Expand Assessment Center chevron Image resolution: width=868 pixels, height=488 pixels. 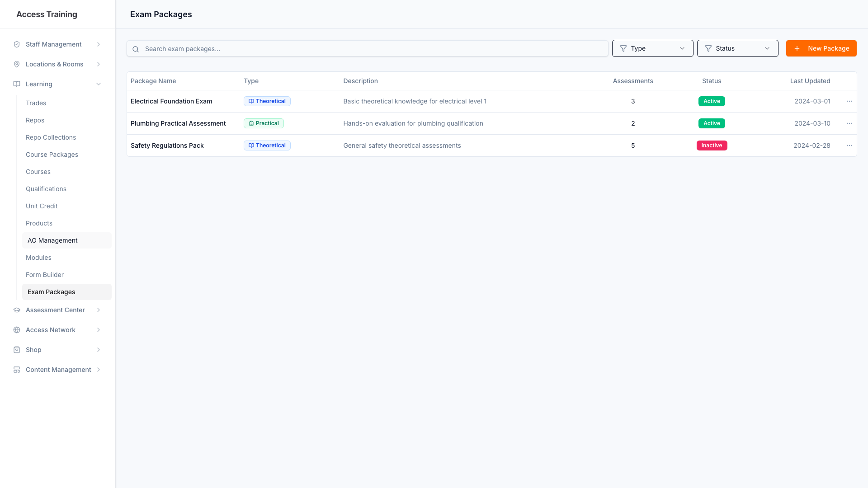coord(99,310)
